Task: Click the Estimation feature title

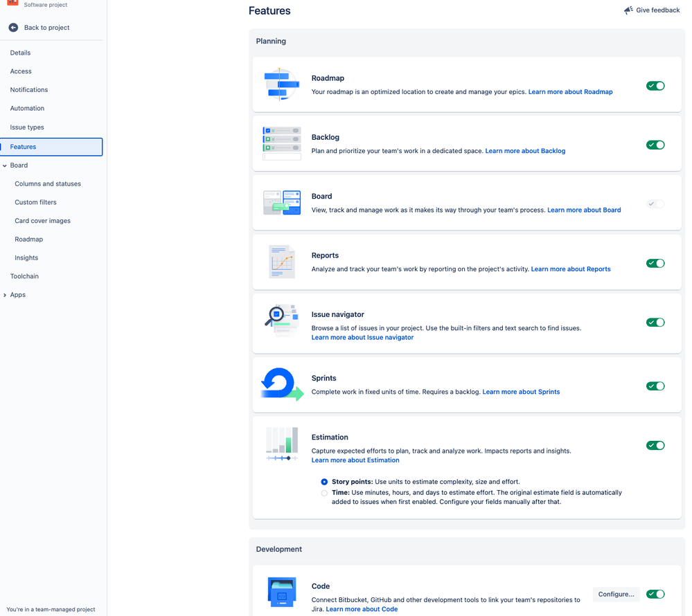Action: pos(330,437)
